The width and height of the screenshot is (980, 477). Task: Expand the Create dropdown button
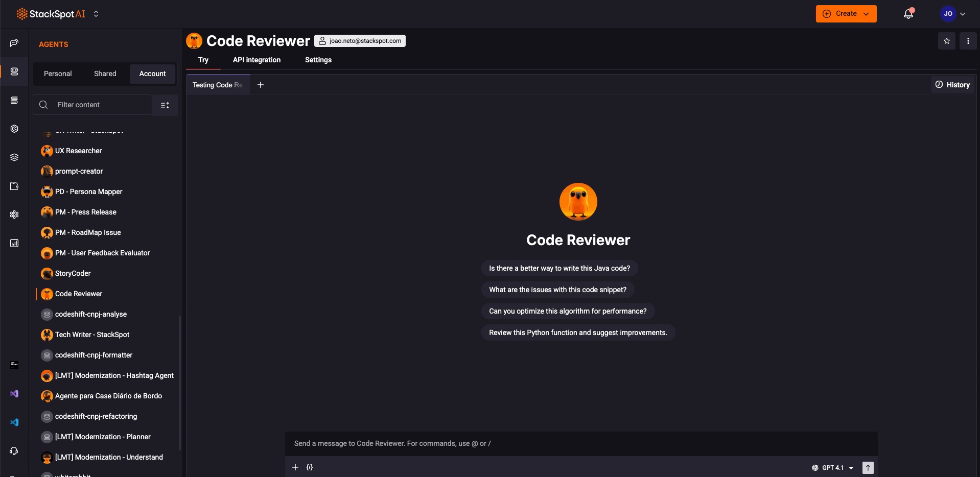(846, 14)
